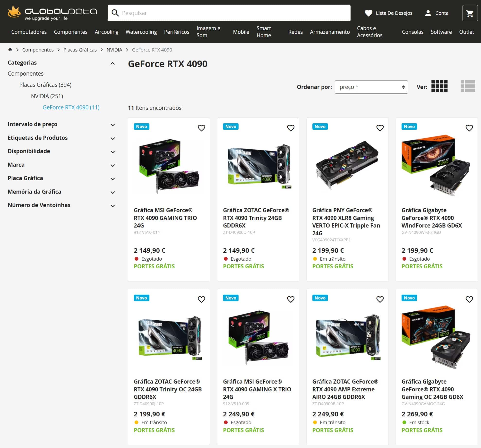Viewport: 481px width, 448px height.
Task: Open the Ordenar por sort dropdown
Action: pos(371,87)
